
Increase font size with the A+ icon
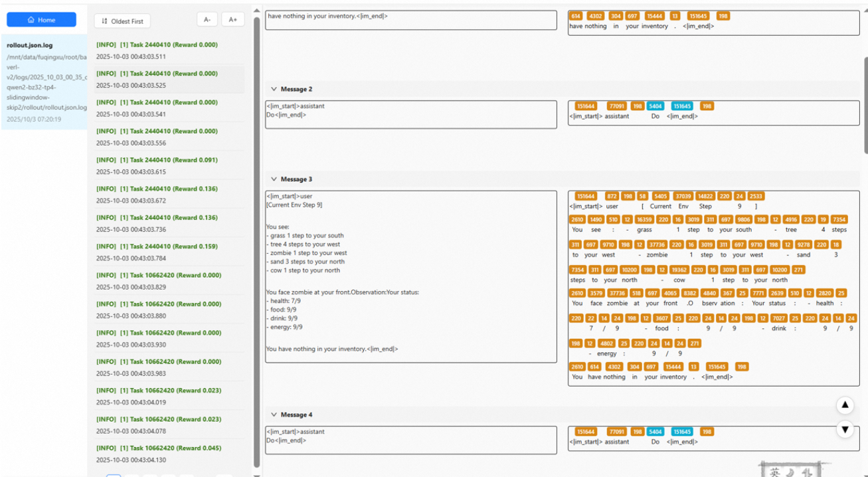click(x=232, y=19)
